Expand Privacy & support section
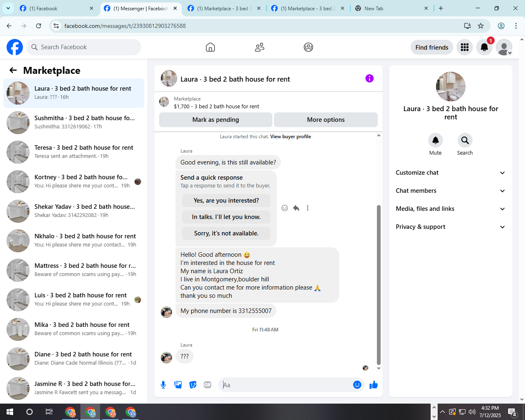The width and height of the screenshot is (525, 420). 451,227
